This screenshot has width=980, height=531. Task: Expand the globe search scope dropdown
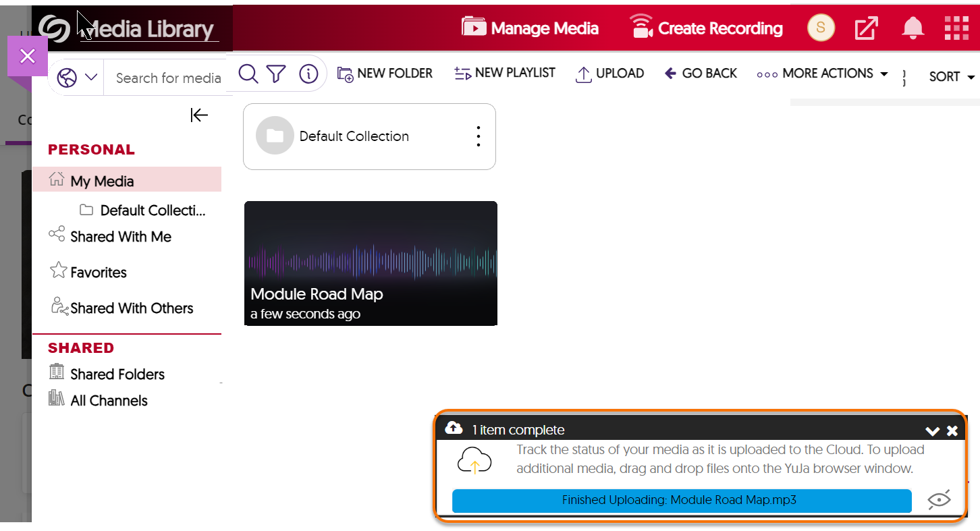click(x=78, y=78)
